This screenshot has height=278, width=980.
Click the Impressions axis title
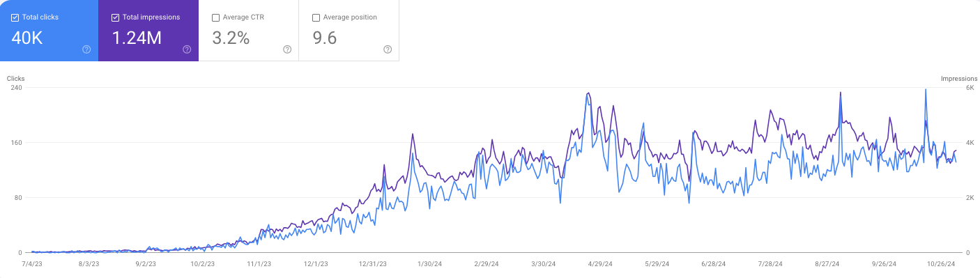click(956, 79)
